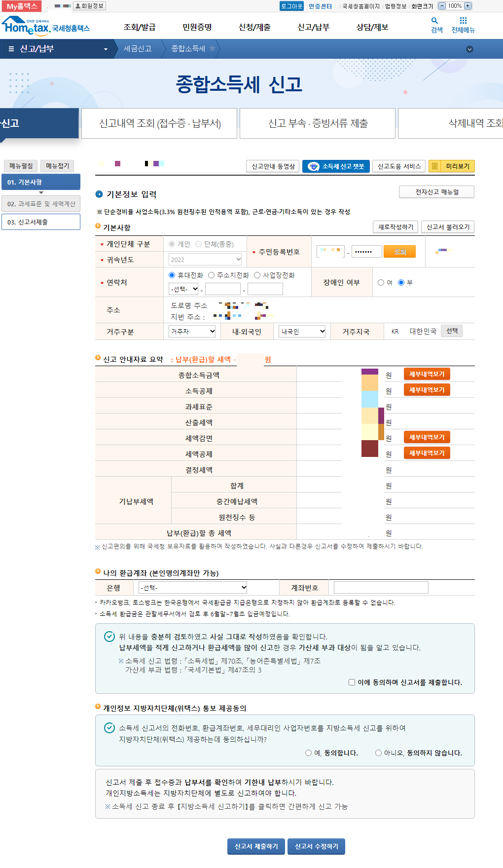This screenshot has height=868, width=503.
Task: Open the 상담/제보 menu
Action: (372, 27)
